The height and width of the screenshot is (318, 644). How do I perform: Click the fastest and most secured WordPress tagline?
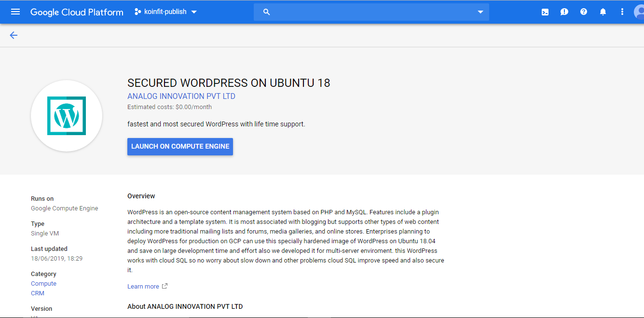(216, 124)
